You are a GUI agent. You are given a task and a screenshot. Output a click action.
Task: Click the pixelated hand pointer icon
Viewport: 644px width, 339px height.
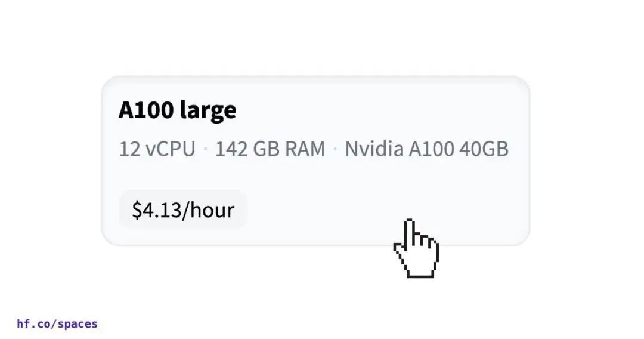click(x=416, y=249)
